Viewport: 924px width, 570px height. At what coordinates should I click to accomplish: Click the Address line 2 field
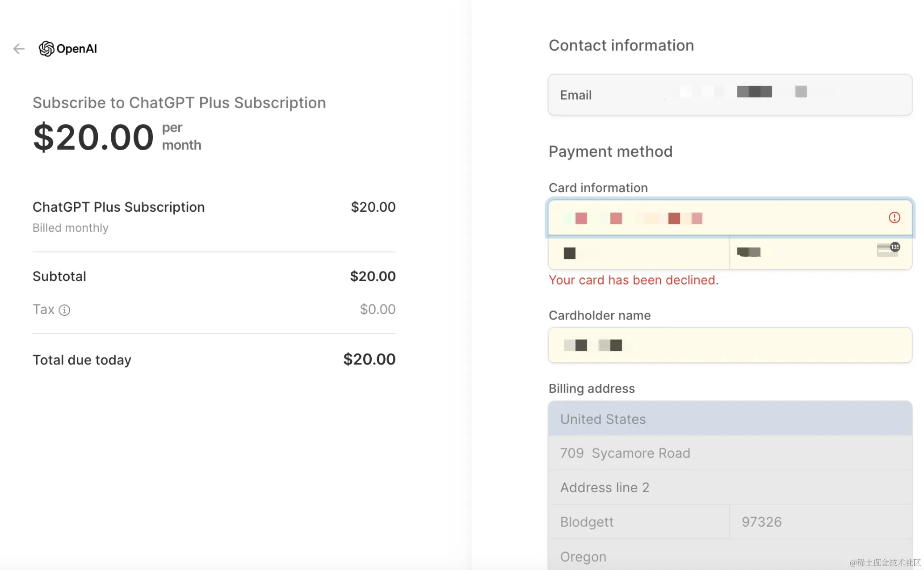[x=730, y=487]
